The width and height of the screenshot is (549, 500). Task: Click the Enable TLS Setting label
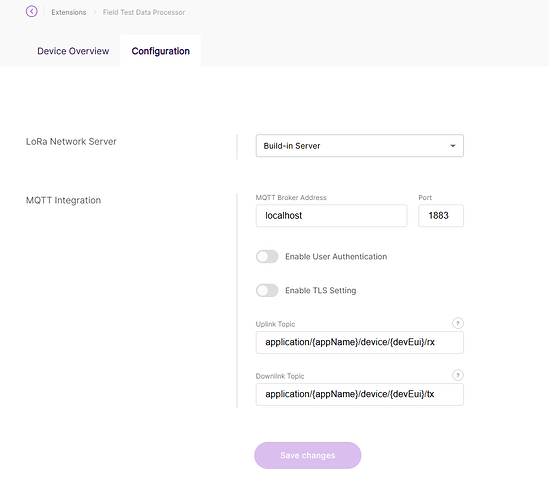[321, 290]
